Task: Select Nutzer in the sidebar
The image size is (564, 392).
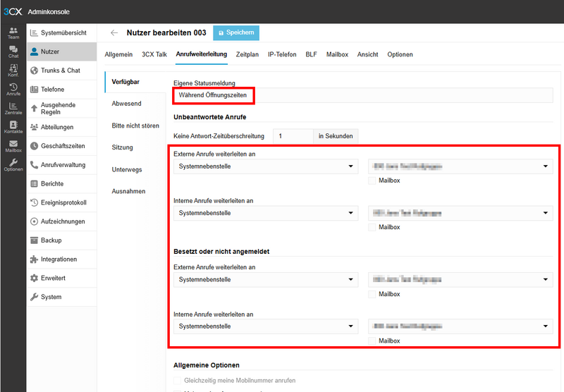Action: click(x=61, y=51)
